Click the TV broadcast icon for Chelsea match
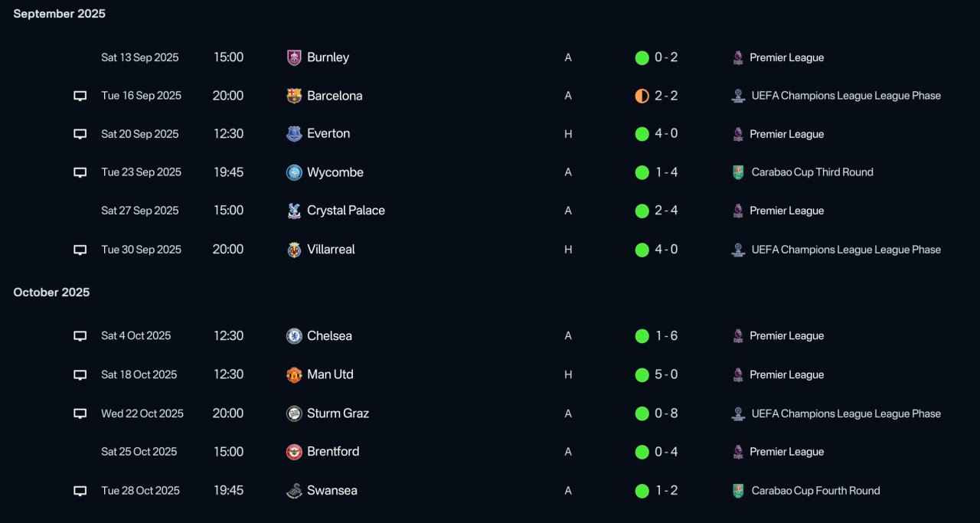The image size is (980, 523). click(x=80, y=336)
